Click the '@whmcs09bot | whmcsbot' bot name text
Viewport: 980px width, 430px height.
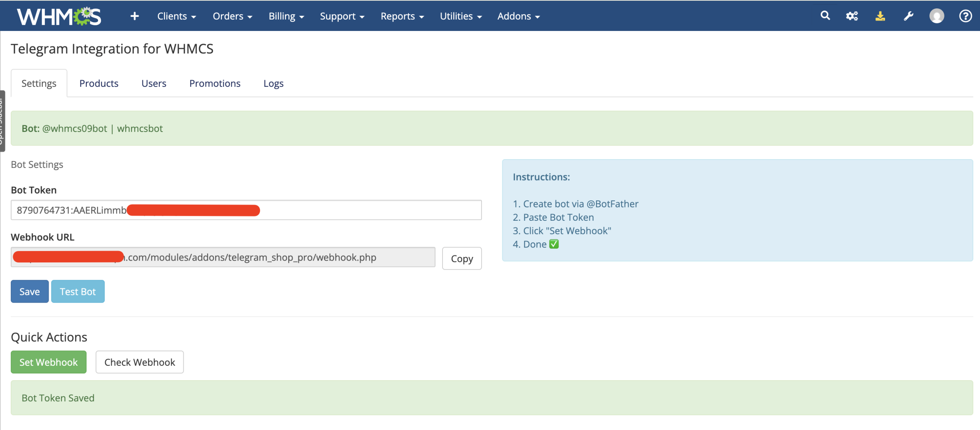tap(103, 129)
